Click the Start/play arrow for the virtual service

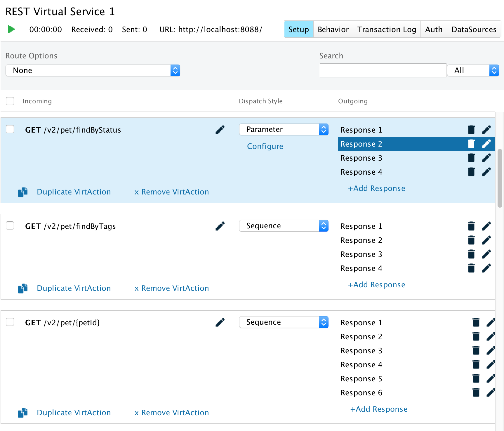pyautogui.click(x=11, y=29)
